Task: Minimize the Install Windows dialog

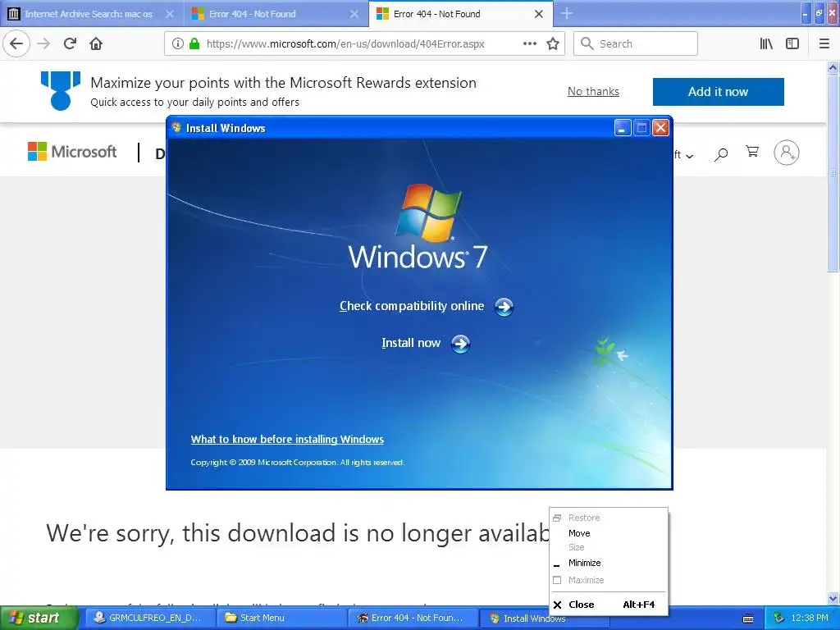Action: click(622, 127)
